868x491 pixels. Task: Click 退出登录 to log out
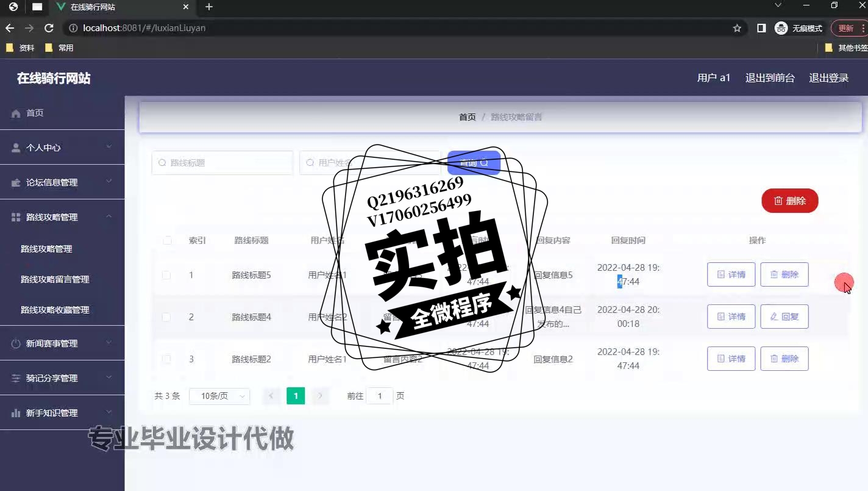tap(828, 78)
